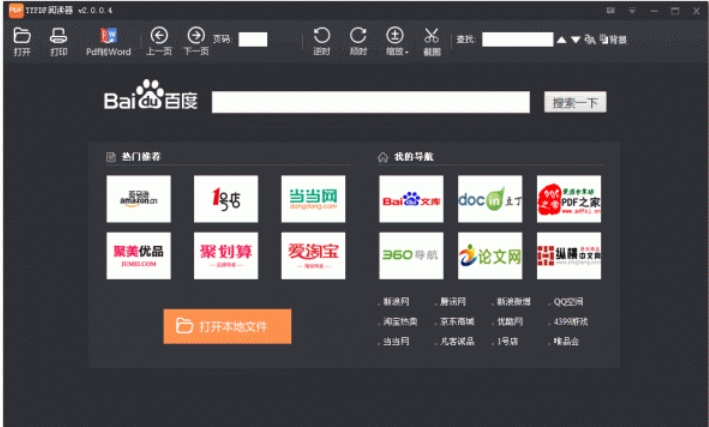Open the 4399游戏 link
Image resolution: width=709 pixels, height=427 pixels.
point(571,322)
